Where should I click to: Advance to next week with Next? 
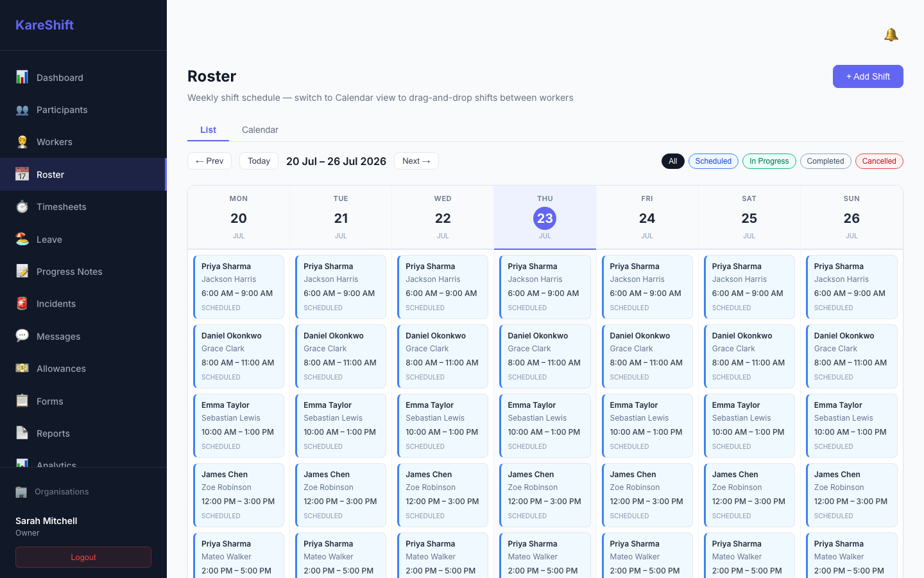(x=416, y=161)
